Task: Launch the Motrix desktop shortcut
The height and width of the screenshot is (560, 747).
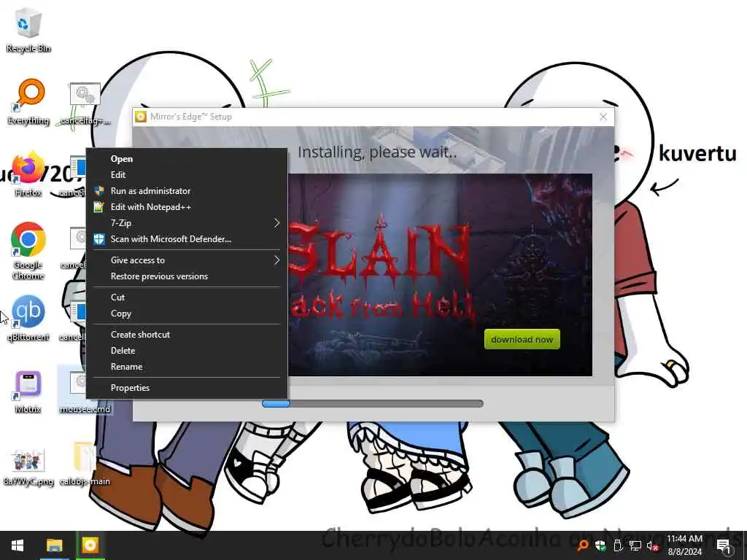Action: tap(28, 392)
